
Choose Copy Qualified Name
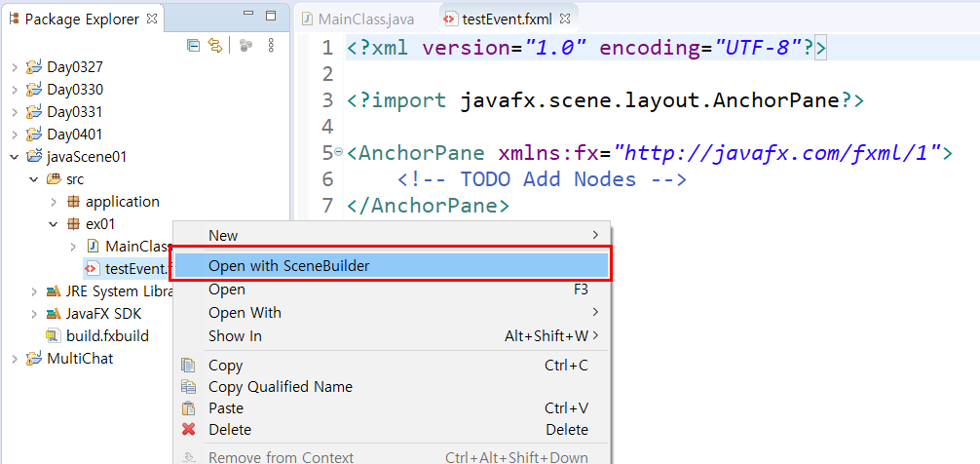pyautogui.click(x=392, y=387)
